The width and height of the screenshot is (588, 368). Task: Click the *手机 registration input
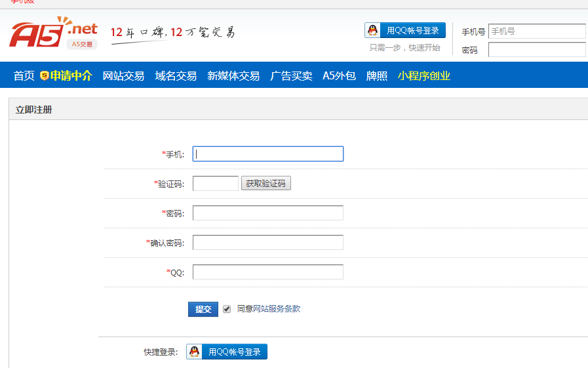268,153
